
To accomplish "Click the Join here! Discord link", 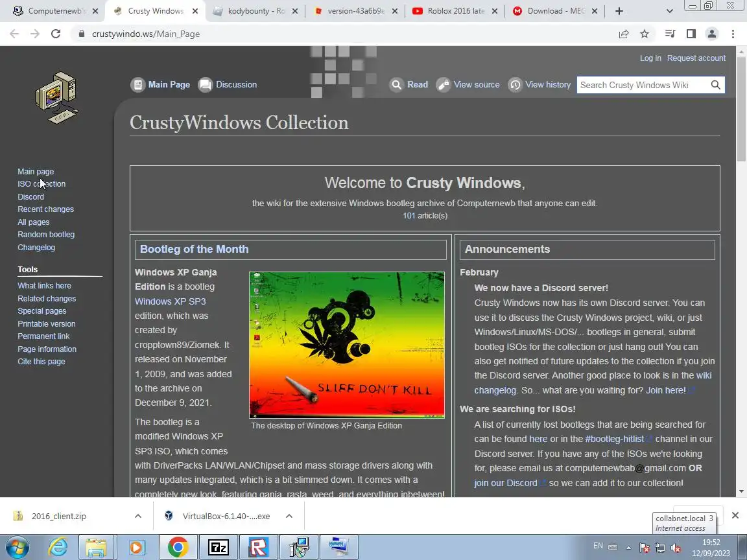I will coord(665,390).
